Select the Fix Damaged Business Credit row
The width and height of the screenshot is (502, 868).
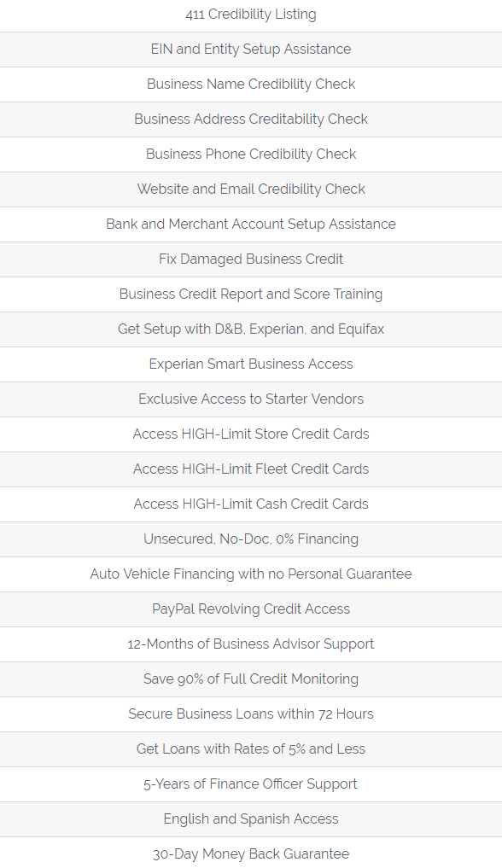tap(251, 259)
